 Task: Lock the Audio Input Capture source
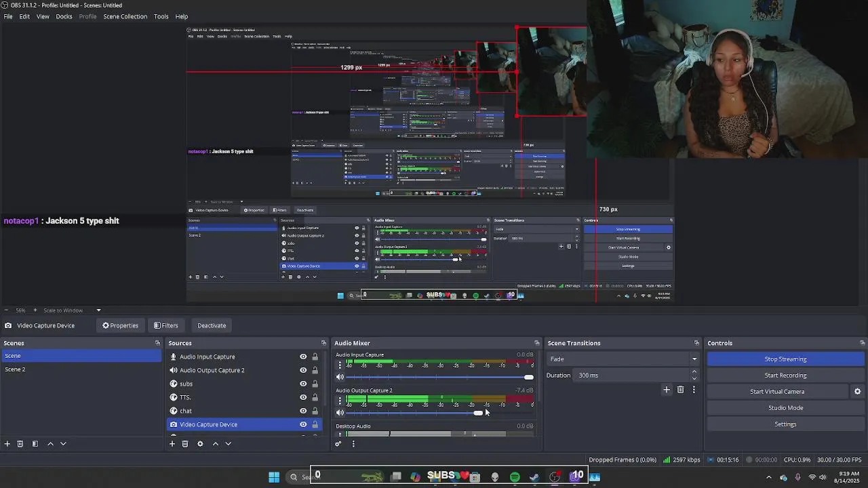pyautogui.click(x=315, y=357)
